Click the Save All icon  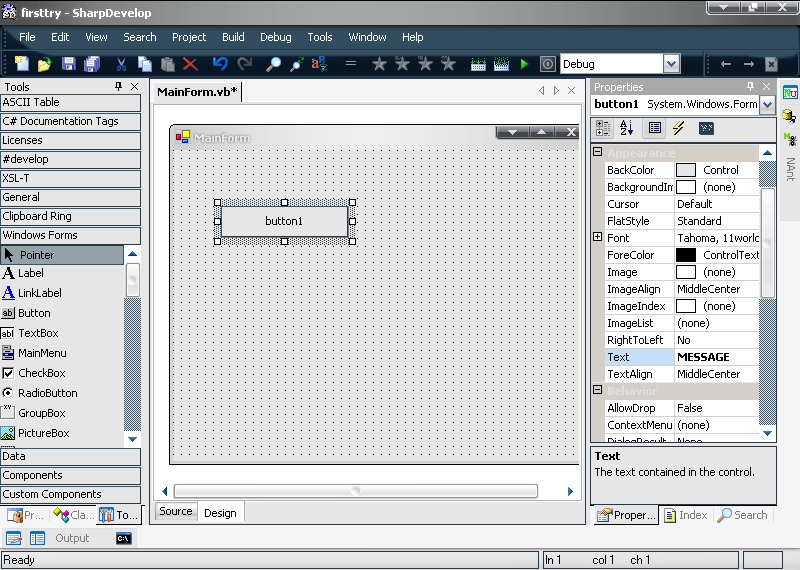pos(92,64)
